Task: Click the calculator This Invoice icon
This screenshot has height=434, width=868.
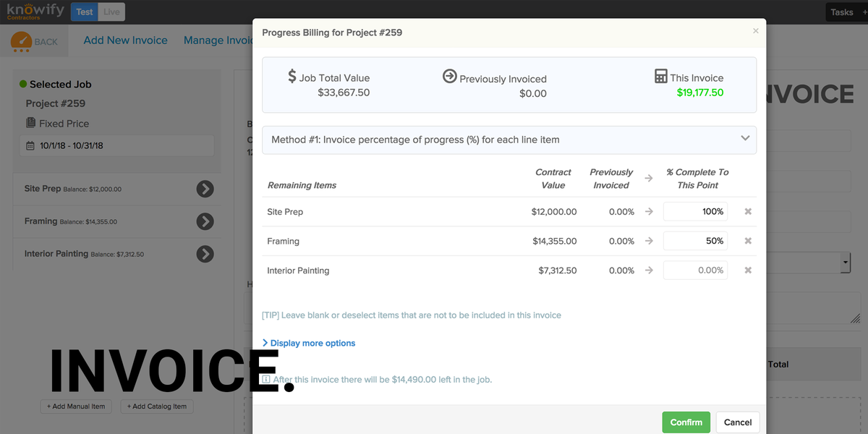Action: pyautogui.click(x=660, y=77)
